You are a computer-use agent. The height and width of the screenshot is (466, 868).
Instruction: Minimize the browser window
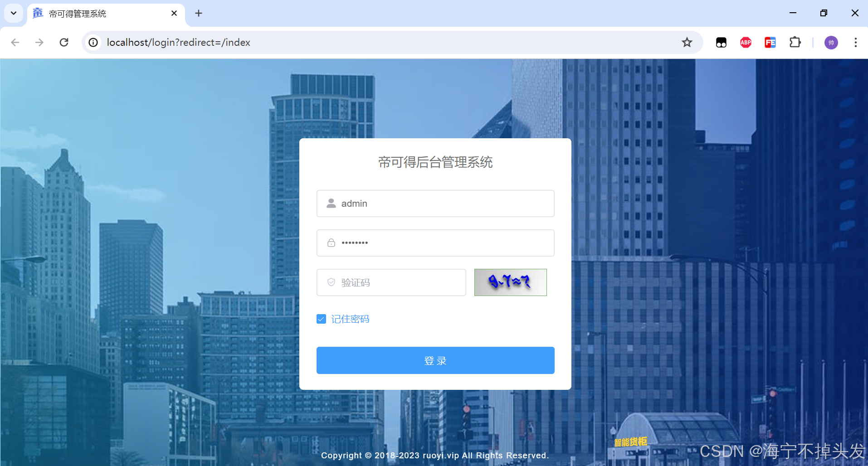coord(793,13)
